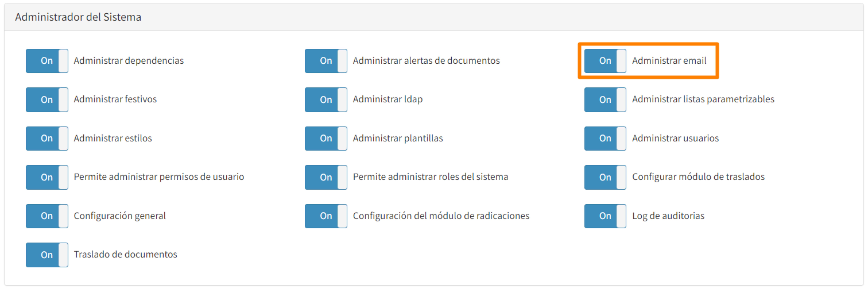Image resolution: width=868 pixels, height=288 pixels.
Task: Switch off Configuración del módulo de radicaciones
Action: click(326, 216)
